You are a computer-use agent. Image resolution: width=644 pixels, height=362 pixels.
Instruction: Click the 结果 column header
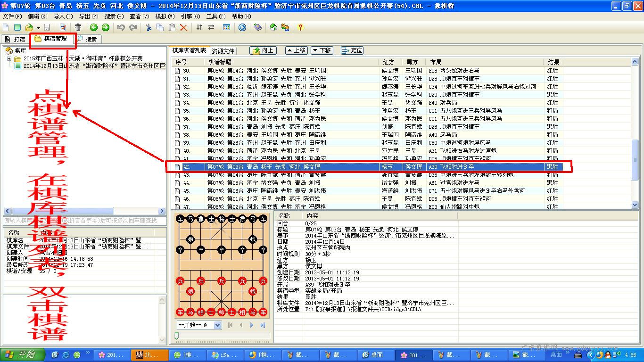pyautogui.click(x=553, y=62)
